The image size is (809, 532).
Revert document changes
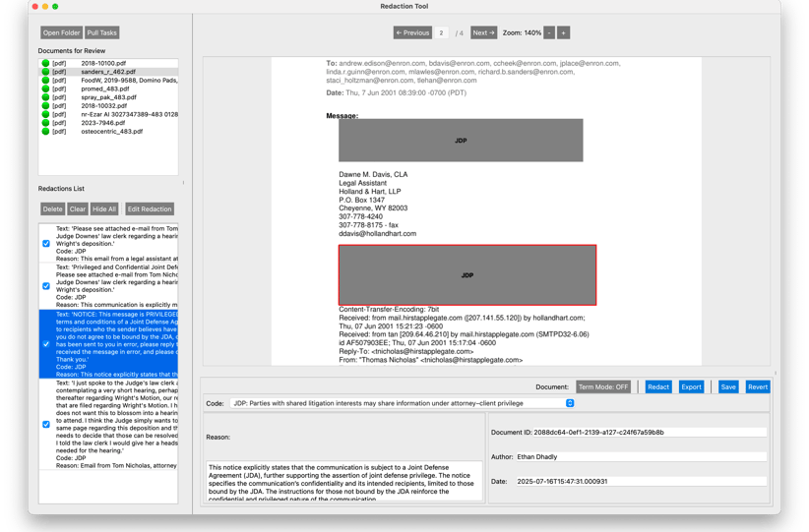[758, 386]
